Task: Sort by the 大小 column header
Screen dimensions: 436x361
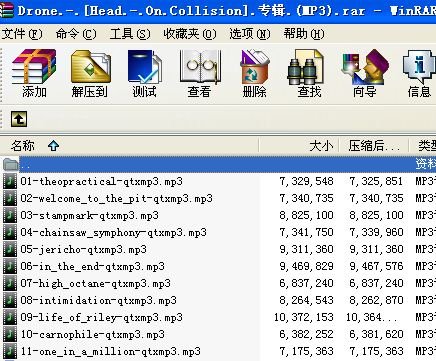Action: point(299,146)
